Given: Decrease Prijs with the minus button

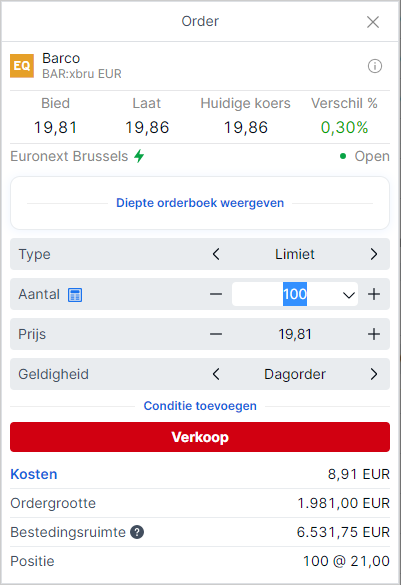Looking at the screenshot, I should 216,334.
